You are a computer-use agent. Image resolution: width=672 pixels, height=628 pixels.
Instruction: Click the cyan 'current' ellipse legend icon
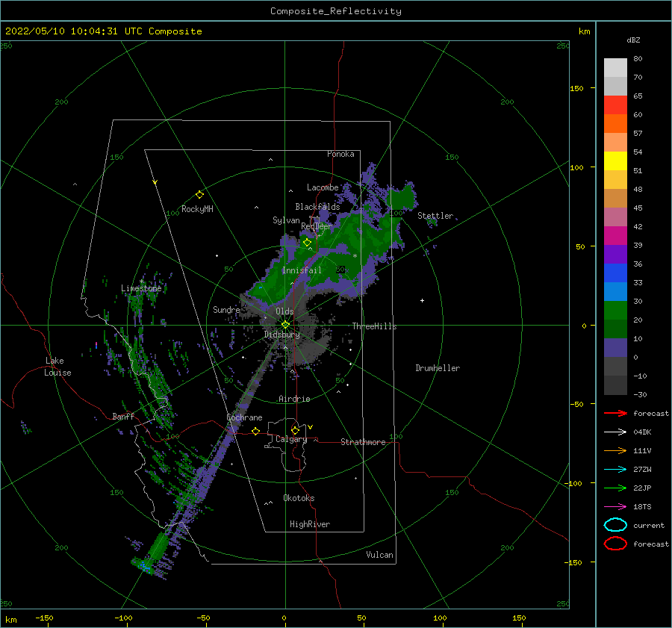pos(615,525)
